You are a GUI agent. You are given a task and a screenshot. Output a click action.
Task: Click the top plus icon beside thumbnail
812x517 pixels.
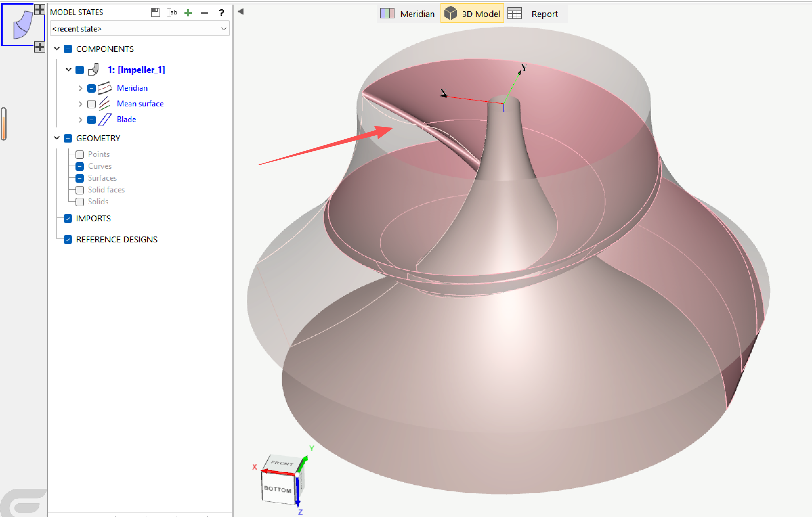click(x=39, y=10)
